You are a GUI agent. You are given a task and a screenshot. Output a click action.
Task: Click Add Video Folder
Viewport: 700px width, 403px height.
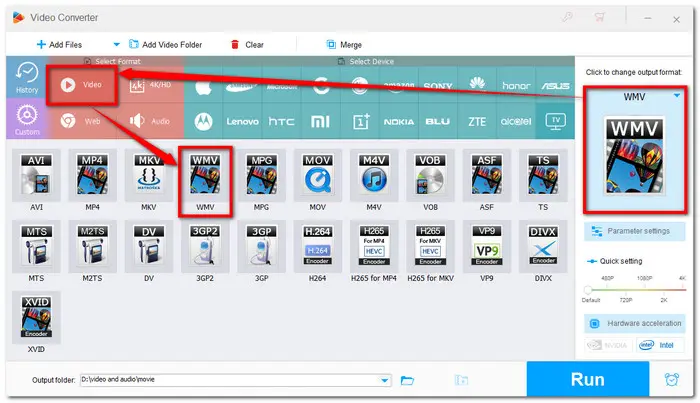166,45
